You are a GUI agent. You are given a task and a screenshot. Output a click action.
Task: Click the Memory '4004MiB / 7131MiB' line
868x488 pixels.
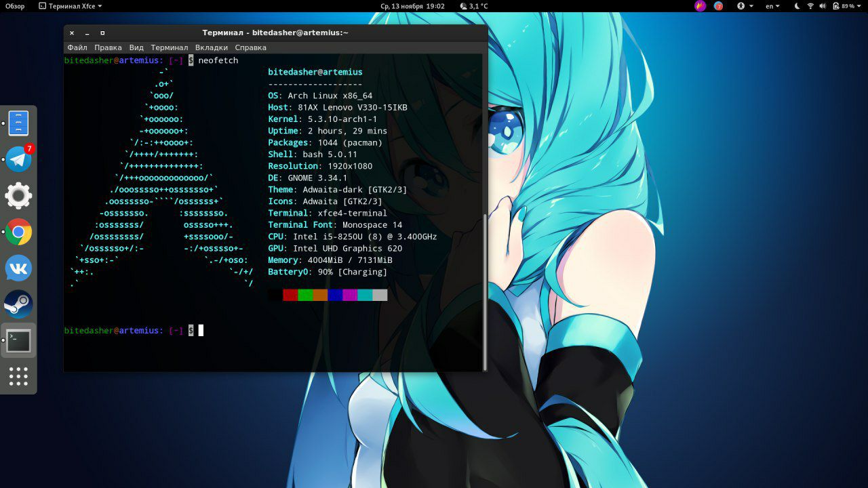(330, 260)
